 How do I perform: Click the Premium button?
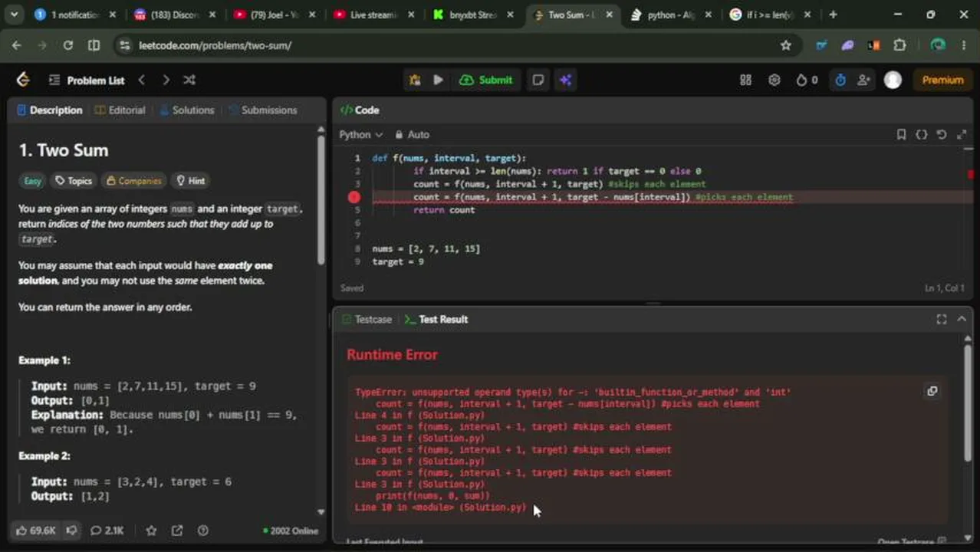click(942, 80)
